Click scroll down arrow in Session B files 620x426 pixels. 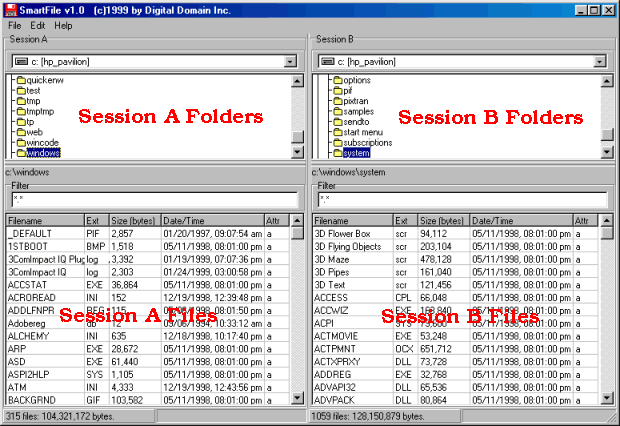(607, 398)
